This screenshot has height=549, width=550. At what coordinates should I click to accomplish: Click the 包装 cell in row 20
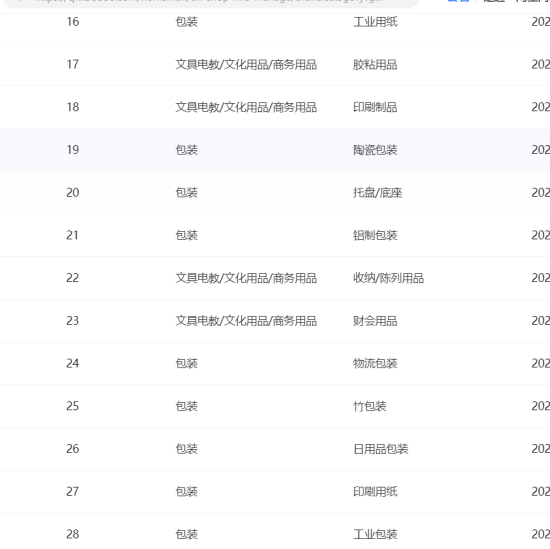[x=187, y=193]
